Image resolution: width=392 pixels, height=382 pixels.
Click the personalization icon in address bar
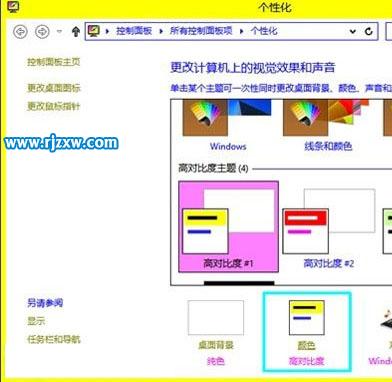(94, 31)
